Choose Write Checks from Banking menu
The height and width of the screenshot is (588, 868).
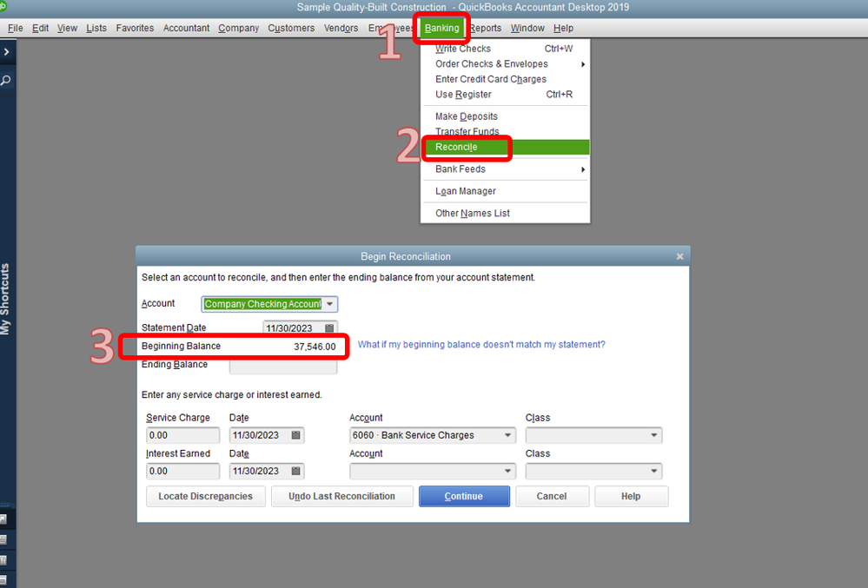pos(505,49)
